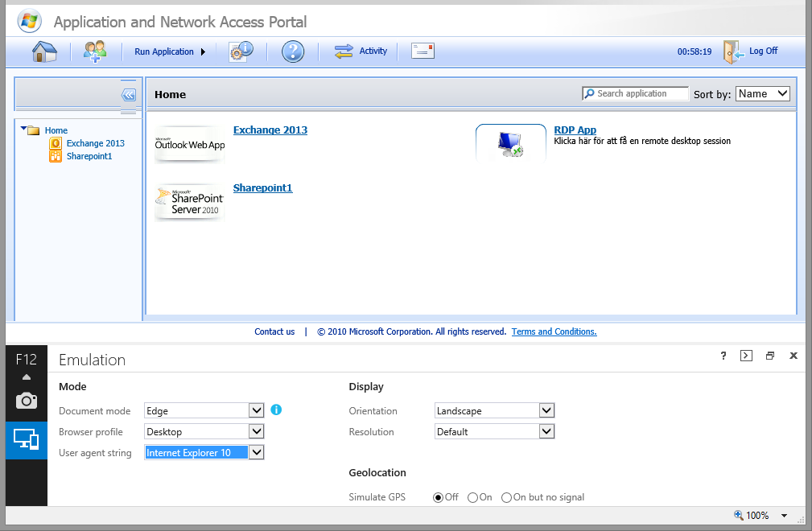812x531 pixels.
Task: Open the Document mode dropdown
Action: 257,410
